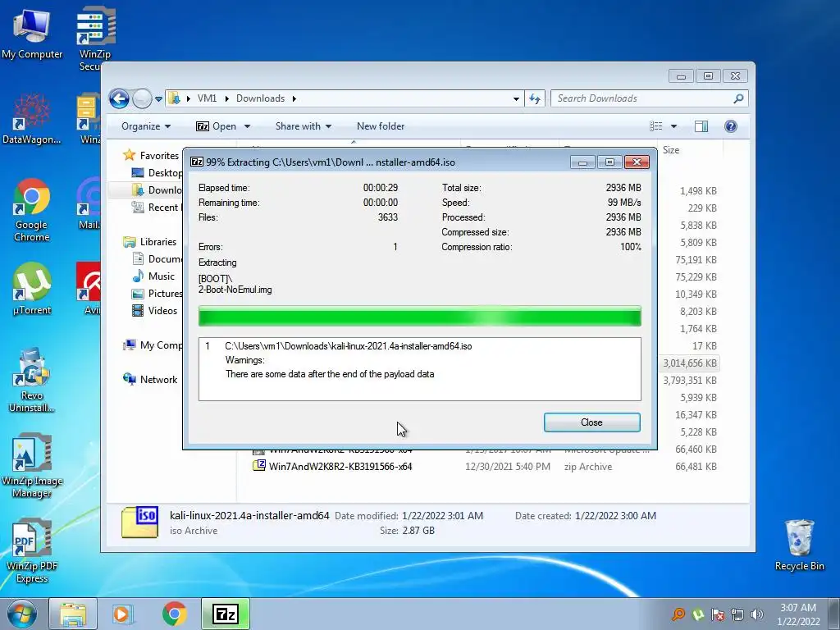Screen dimensions: 840x630
Task: Select Recent Places in navigation pane
Action: (x=157, y=208)
